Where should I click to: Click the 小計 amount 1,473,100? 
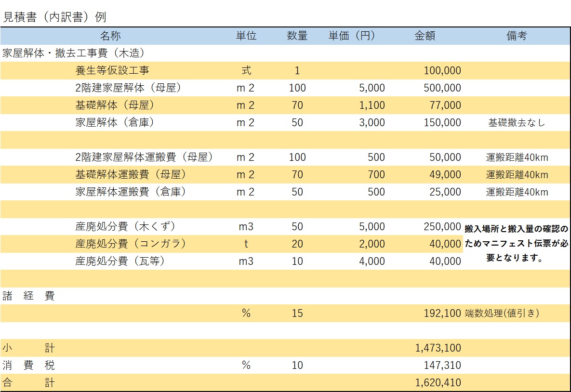(438, 348)
